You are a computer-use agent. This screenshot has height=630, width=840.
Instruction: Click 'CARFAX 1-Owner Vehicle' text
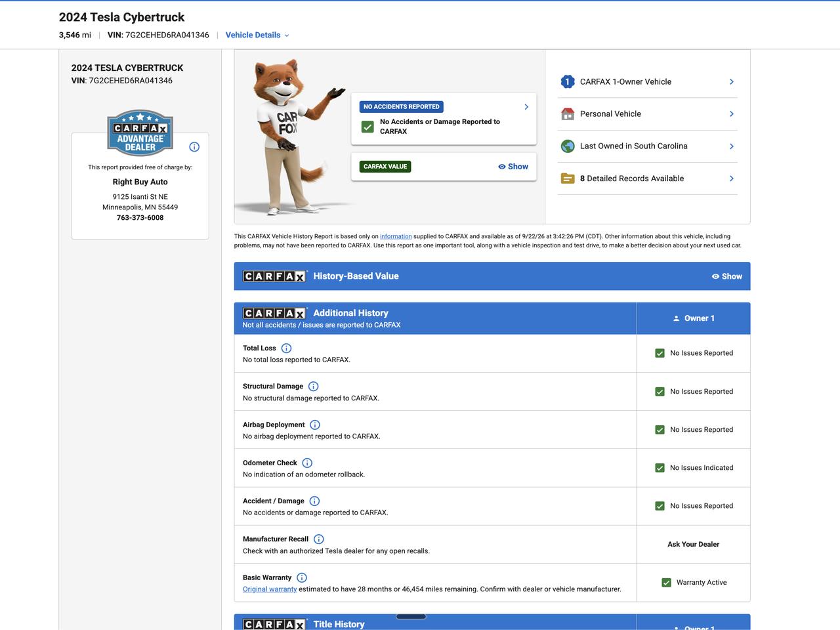tap(625, 82)
